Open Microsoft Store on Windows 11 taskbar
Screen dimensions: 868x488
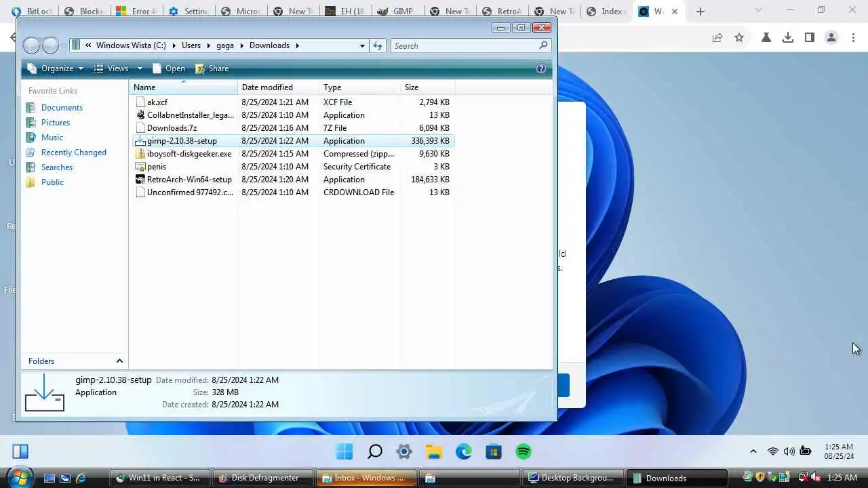[494, 451]
